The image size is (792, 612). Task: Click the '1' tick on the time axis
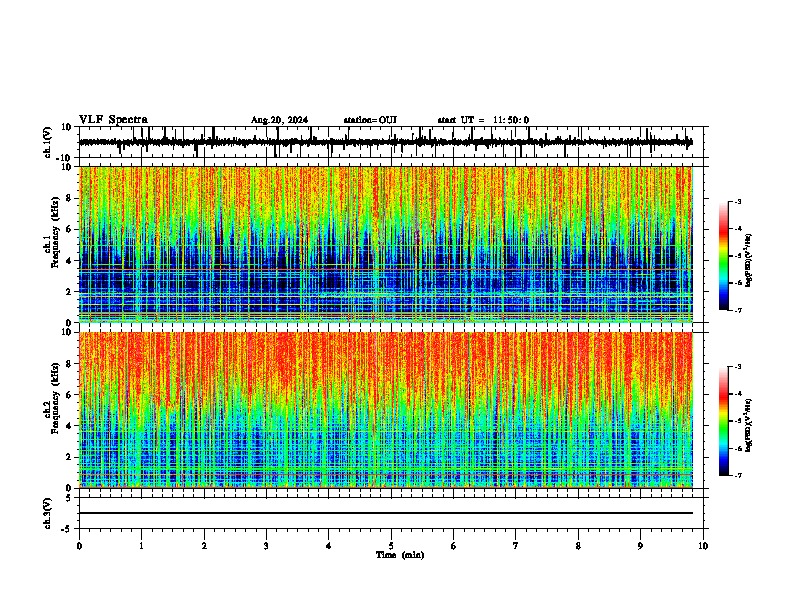(141, 546)
